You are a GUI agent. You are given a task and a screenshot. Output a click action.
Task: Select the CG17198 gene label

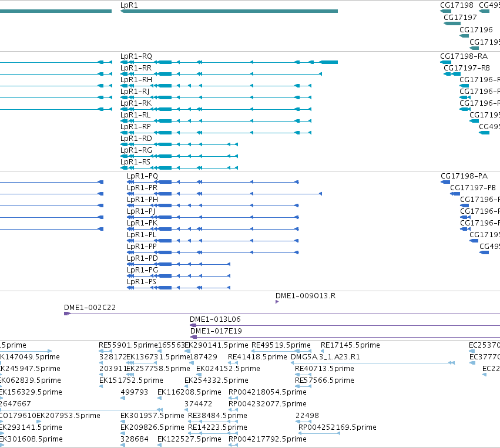click(x=457, y=5)
